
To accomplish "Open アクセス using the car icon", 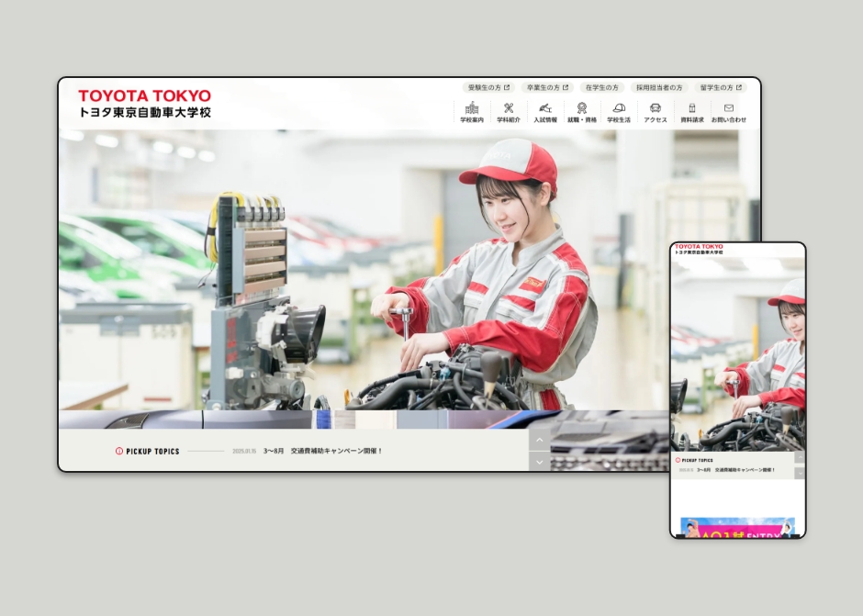I will click(655, 109).
